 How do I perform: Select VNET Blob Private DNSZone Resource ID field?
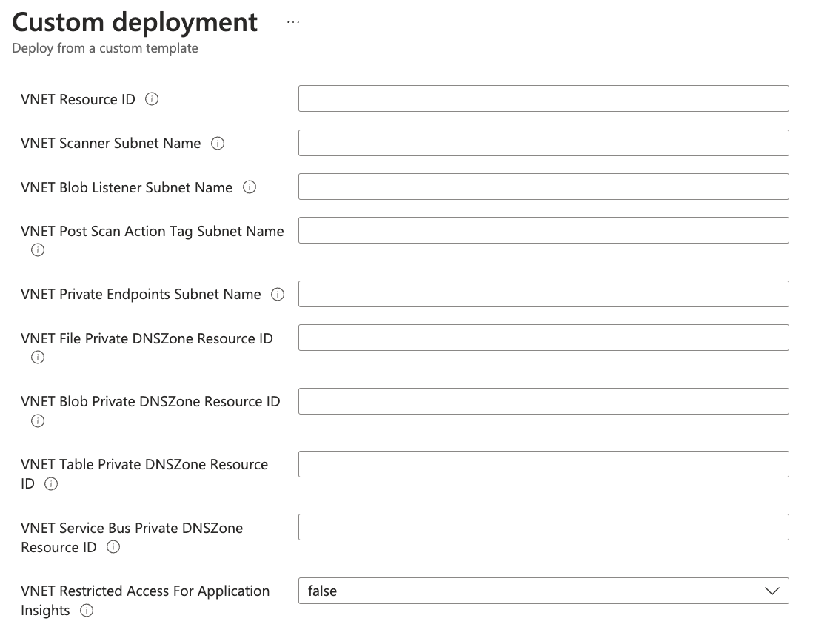click(543, 401)
